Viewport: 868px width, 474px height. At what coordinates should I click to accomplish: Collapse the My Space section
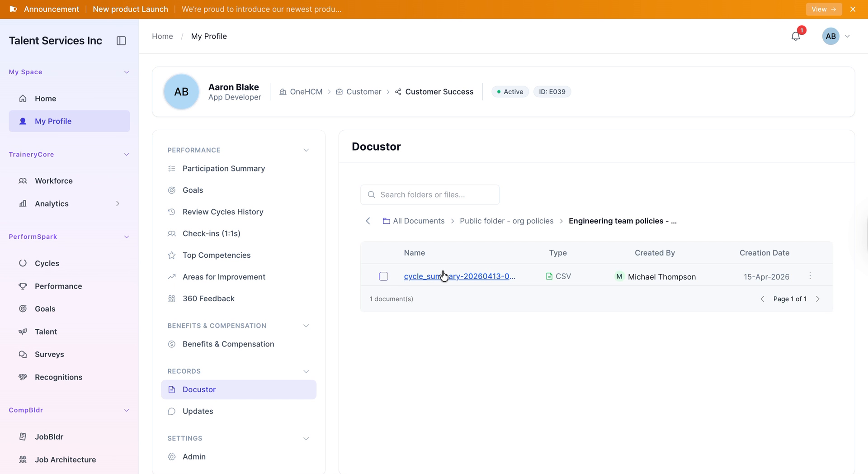point(127,72)
